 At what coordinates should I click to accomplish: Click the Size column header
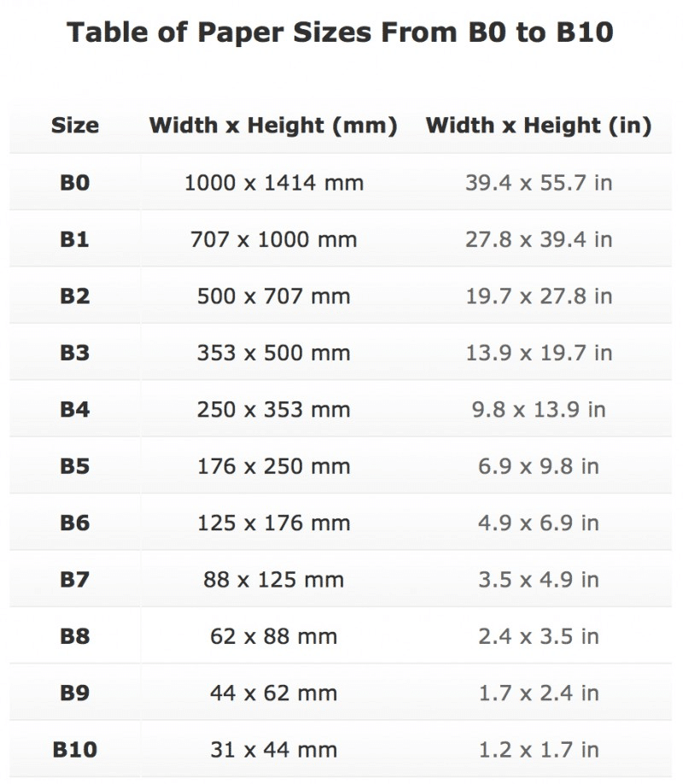(x=75, y=126)
